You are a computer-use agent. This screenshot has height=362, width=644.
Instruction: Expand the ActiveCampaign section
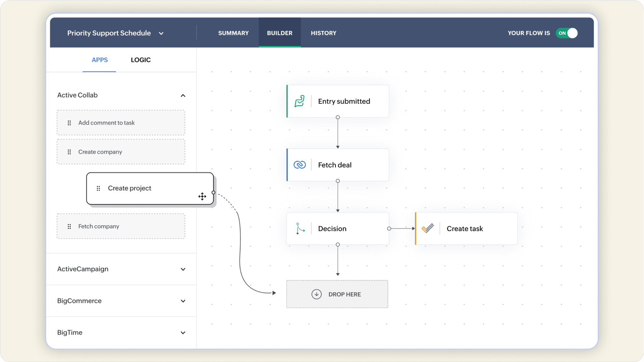click(x=183, y=269)
